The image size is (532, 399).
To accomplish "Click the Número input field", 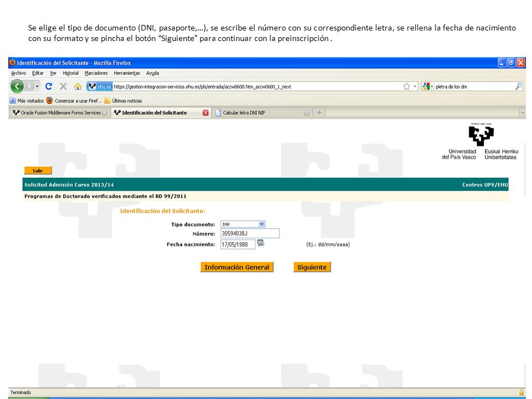I will coord(250,233).
